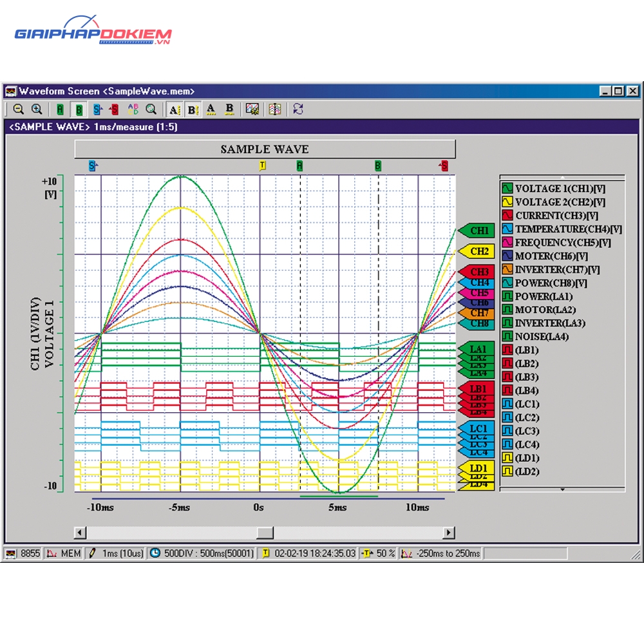Click the red S marker above the graph
This screenshot has width=644, height=644.
point(444,166)
